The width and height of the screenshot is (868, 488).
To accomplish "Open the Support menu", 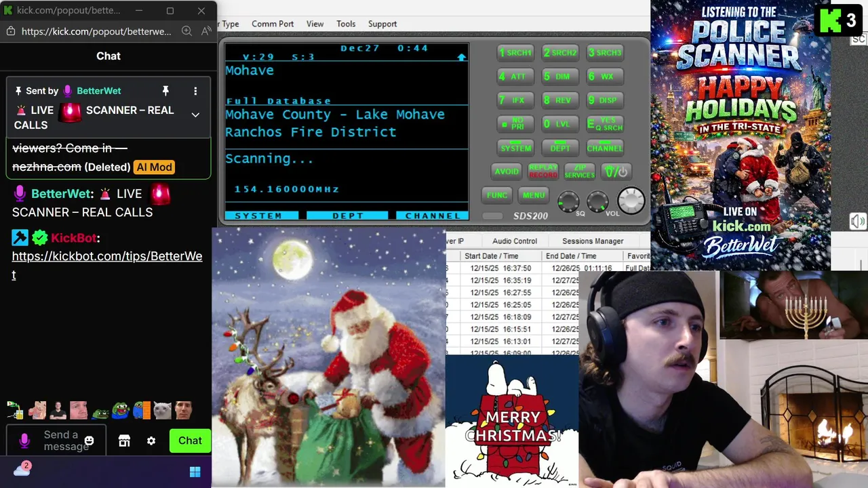I will pos(382,24).
